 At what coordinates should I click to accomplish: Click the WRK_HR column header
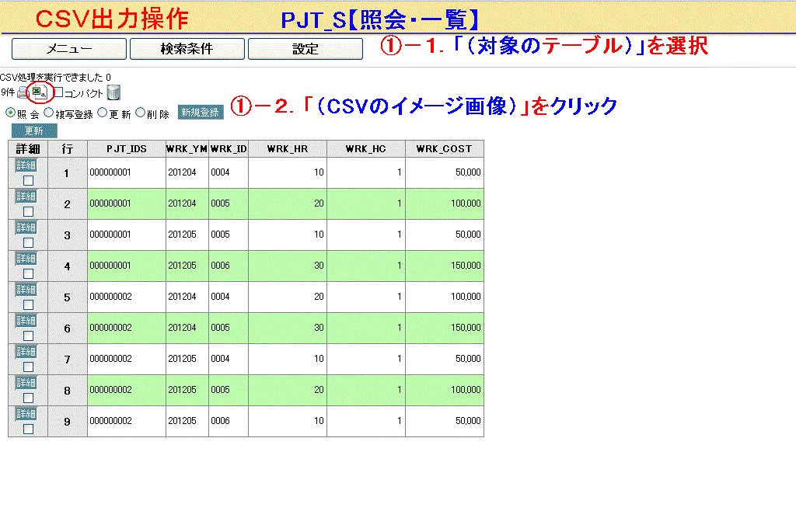click(287, 148)
